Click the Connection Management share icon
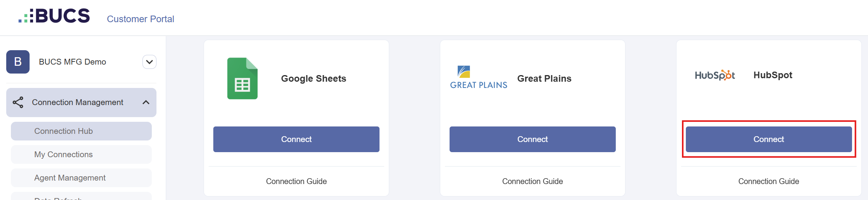The width and height of the screenshot is (868, 200). tap(18, 102)
